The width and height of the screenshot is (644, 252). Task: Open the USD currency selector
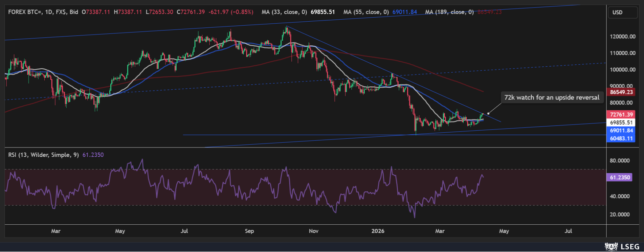(622, 12)
